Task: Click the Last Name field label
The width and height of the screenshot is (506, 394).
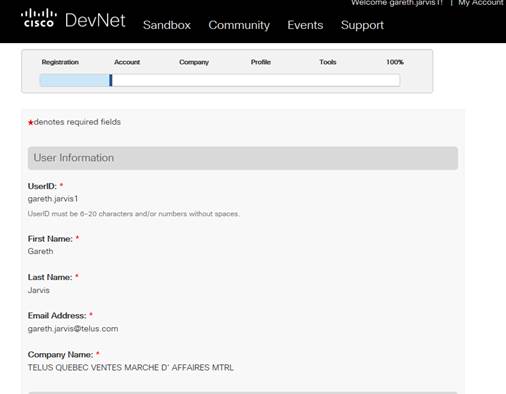Action: (x=50, y=277)
